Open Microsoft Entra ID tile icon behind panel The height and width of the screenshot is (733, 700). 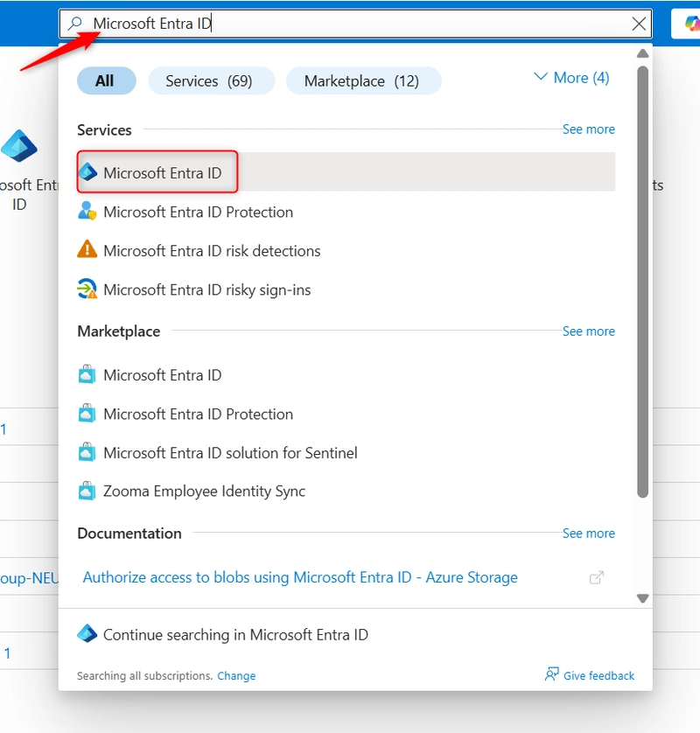tap(19, 146)
